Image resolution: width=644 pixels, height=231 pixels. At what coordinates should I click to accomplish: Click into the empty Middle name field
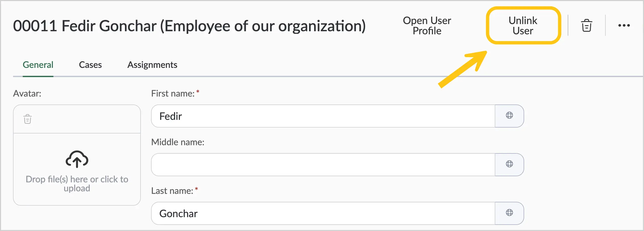tap(323, 165)
